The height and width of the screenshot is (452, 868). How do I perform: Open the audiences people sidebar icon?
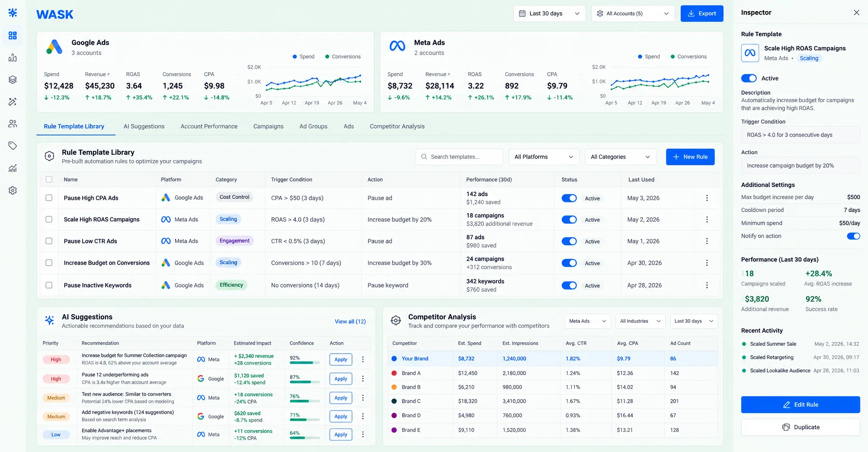click(13, 124)
